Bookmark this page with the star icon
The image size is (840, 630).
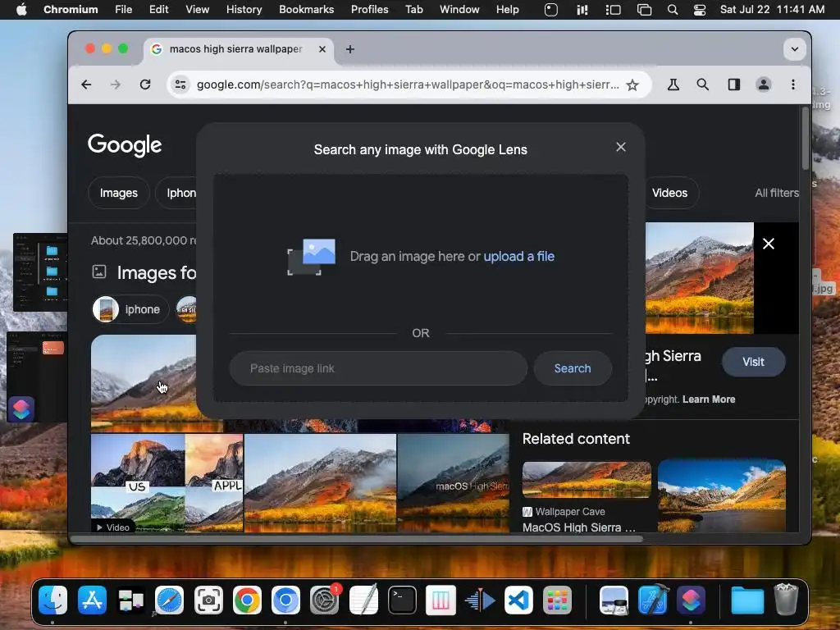point(632,84)
